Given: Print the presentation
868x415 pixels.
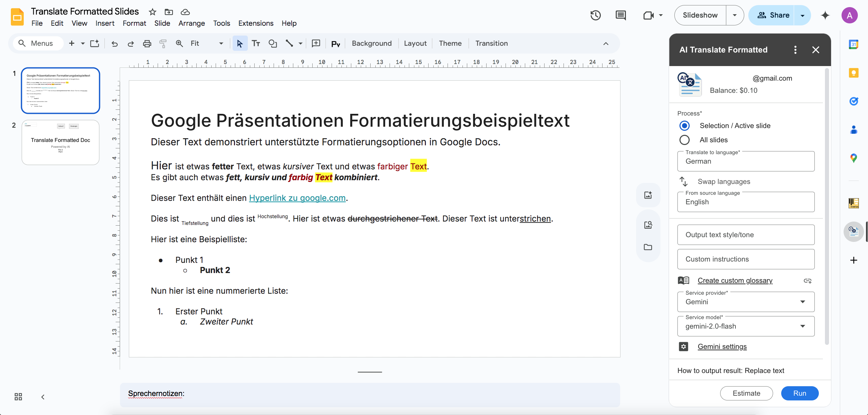Looking at the screenshot, I should pos(147,43).
